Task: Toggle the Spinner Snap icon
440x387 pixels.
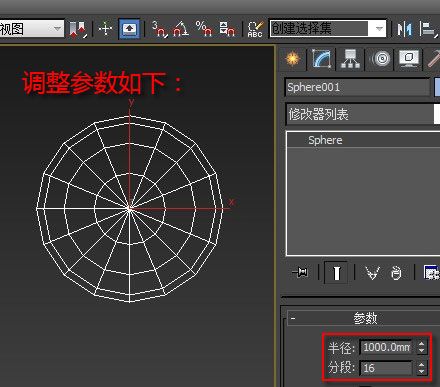Action: pyautogui.click(x=227, y=29)
